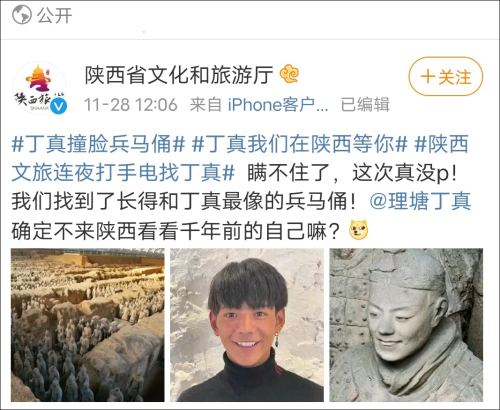Click the 公开 visibility label
The height and width of the screenshot is (410, 500).
pyautogui.click(x=54, y=15)
